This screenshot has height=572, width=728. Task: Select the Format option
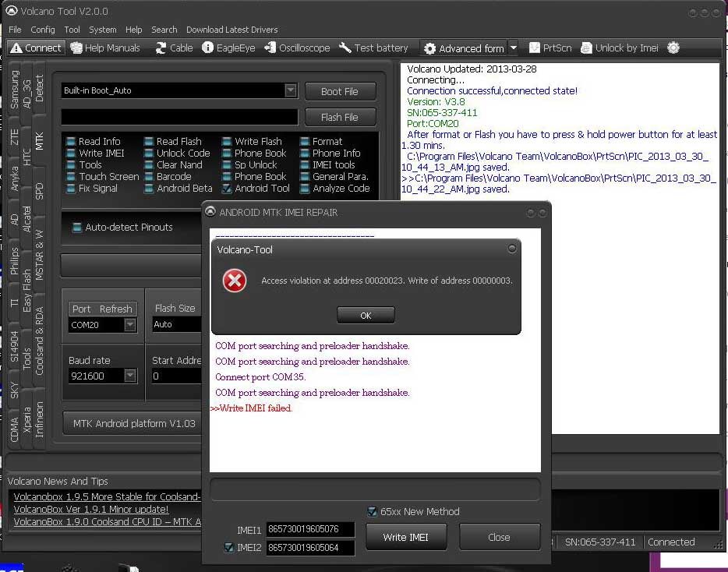point(321,141)
